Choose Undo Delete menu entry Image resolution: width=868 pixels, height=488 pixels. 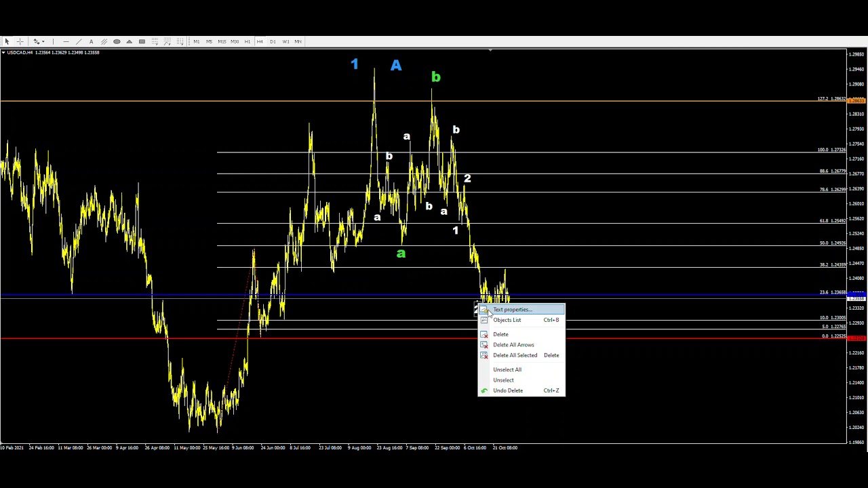pos(521,390)
